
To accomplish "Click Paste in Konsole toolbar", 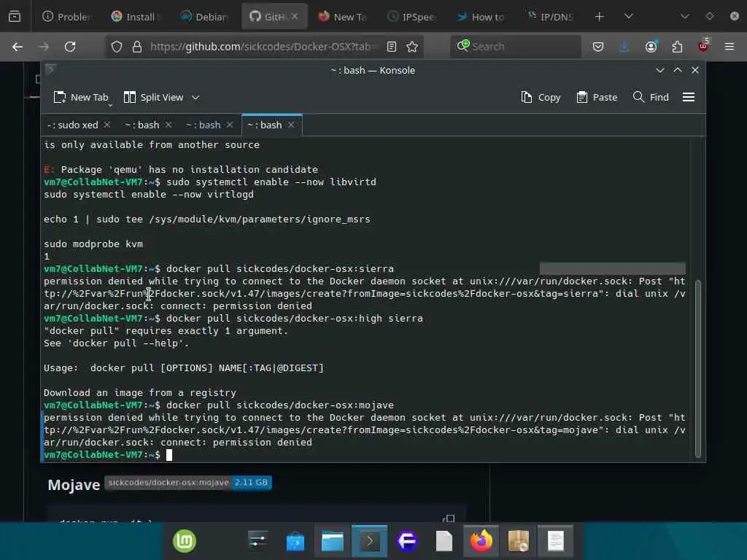I will [597, 97].
